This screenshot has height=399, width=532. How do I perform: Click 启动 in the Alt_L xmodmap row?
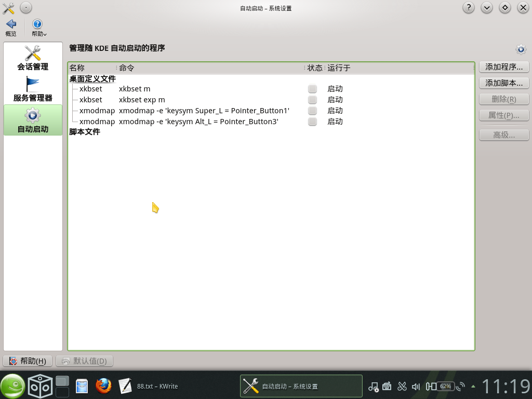pos(335,122)
